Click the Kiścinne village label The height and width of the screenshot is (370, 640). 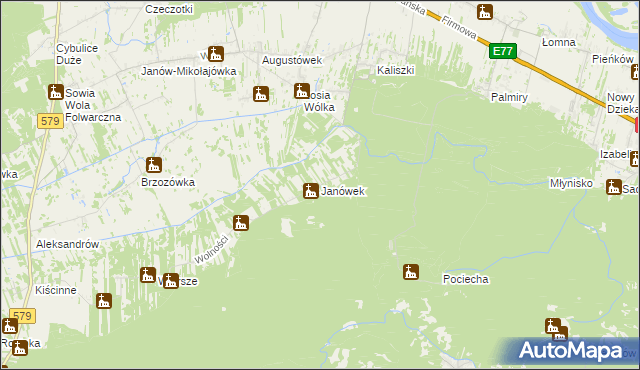coord(56,290)
